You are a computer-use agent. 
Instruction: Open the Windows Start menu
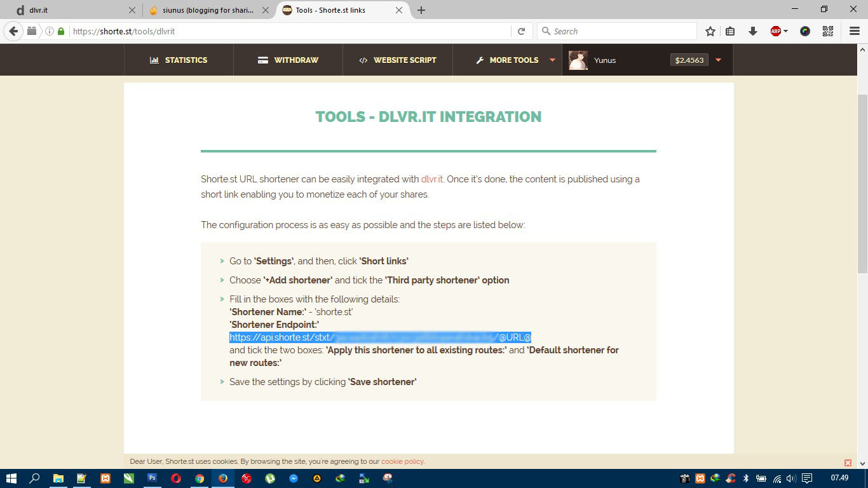11,478
